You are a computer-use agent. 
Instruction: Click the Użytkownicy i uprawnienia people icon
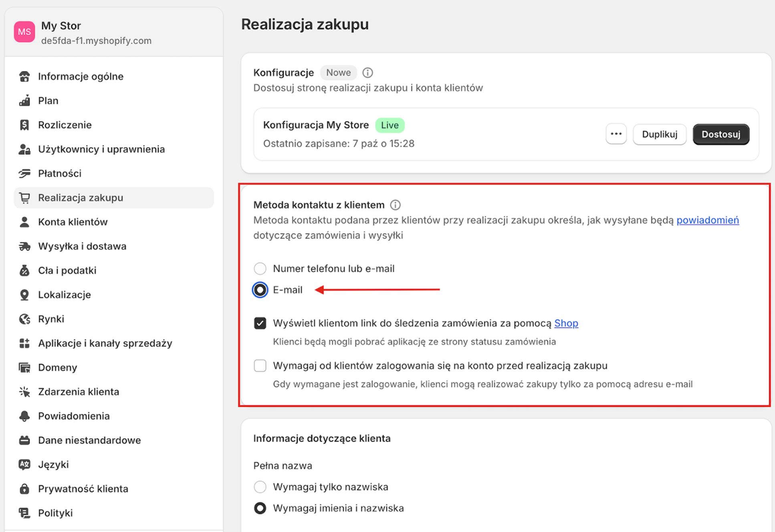(x=24, y=149)
